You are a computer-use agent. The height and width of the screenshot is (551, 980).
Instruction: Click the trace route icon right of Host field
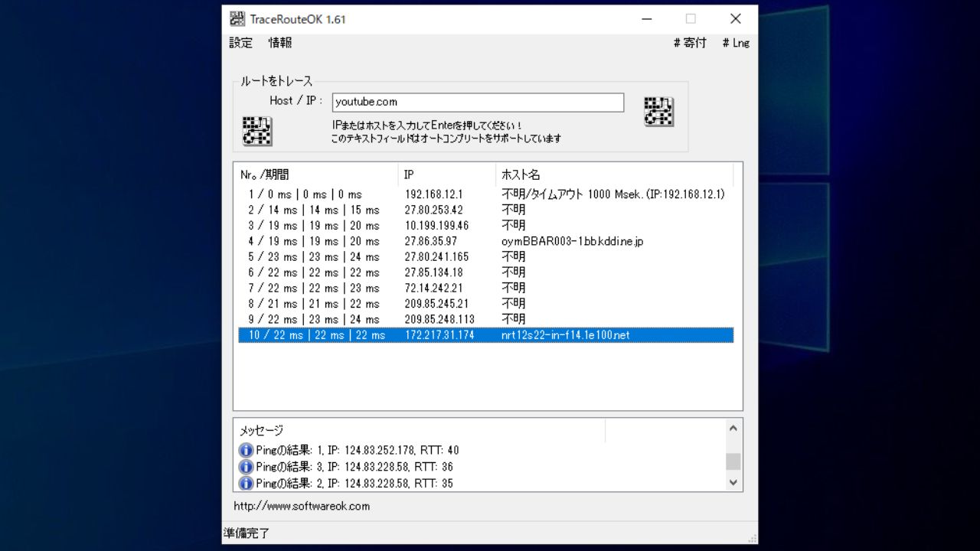[x=658, y=112]
